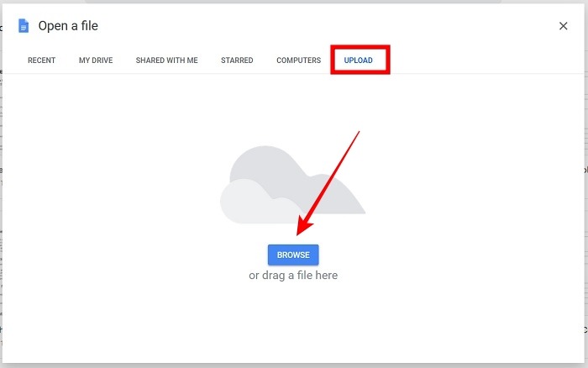Image resolution: width=588 pixels, height=368 pixels.
Task: Switch to the Recent tab
Action: [x=42, y=60]
